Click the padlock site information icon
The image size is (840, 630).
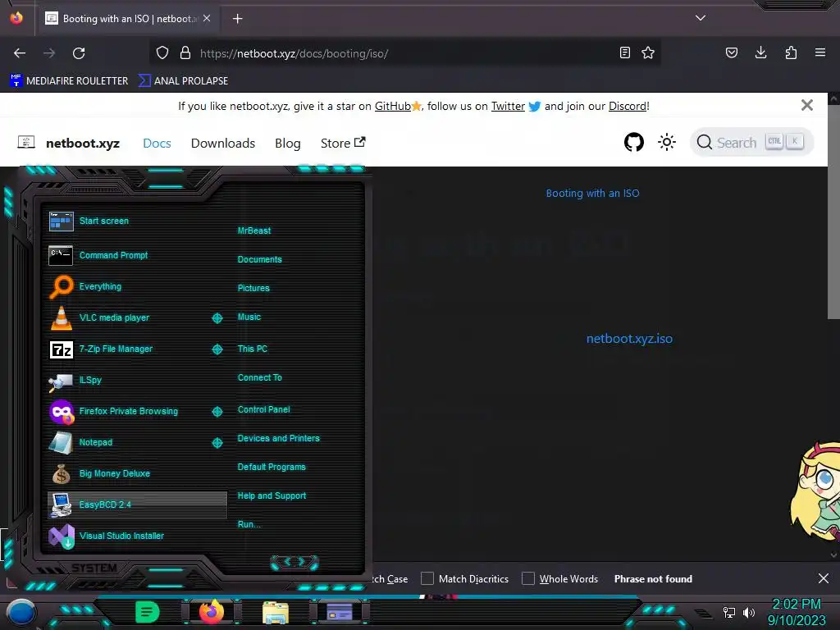tap(185, 52)
